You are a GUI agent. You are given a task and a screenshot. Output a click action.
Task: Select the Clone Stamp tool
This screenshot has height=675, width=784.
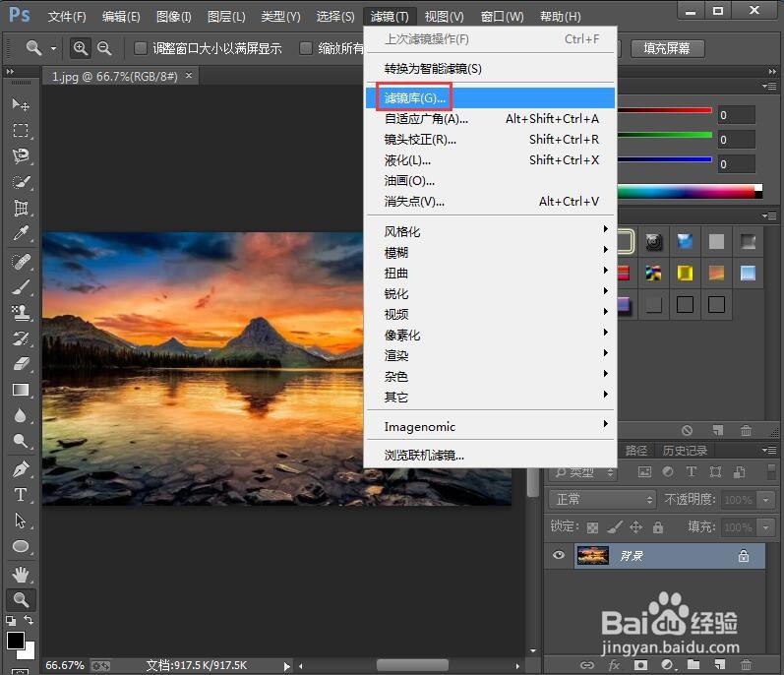point(21,313)
